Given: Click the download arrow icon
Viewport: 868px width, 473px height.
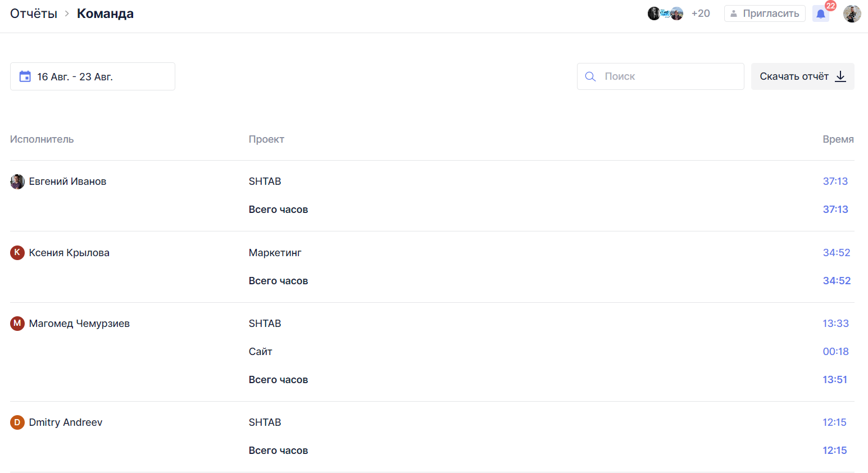Looking at the screenshot, I should click(840, 76).
